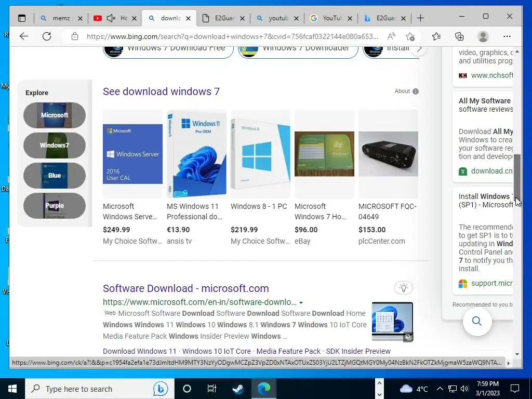Open the Windows 10 IoT Core sublink
532x399 pixels.
point(217,351)
